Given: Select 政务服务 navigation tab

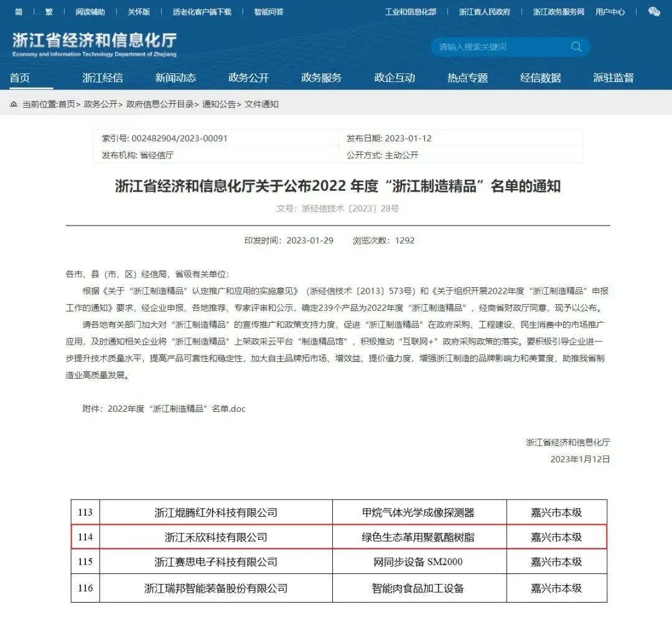Looking at the screenshot, I should click(322, 78).
